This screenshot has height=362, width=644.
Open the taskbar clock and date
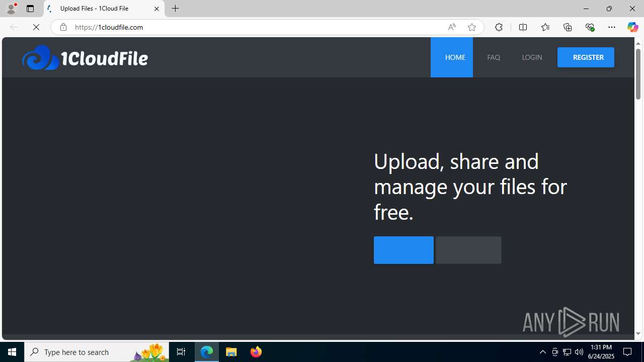[x=601, y=352]
